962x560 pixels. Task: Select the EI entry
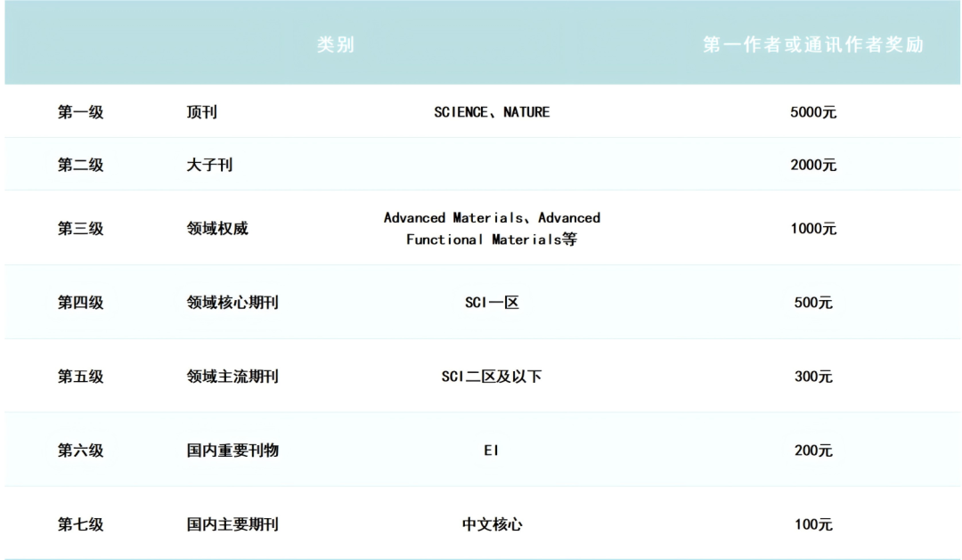[x=491, y=450]
